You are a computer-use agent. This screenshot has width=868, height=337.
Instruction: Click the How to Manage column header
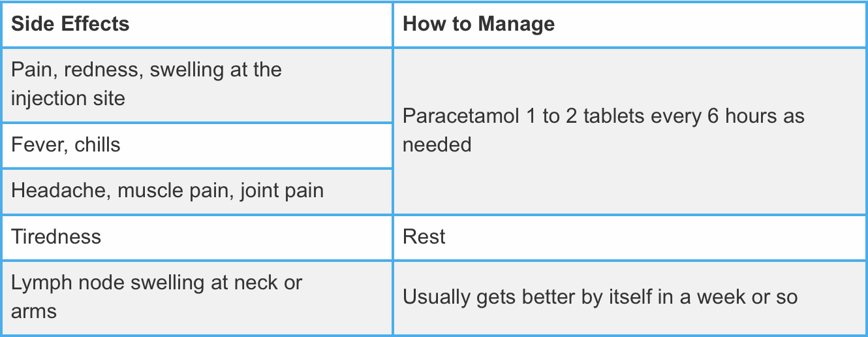[478, 24]
